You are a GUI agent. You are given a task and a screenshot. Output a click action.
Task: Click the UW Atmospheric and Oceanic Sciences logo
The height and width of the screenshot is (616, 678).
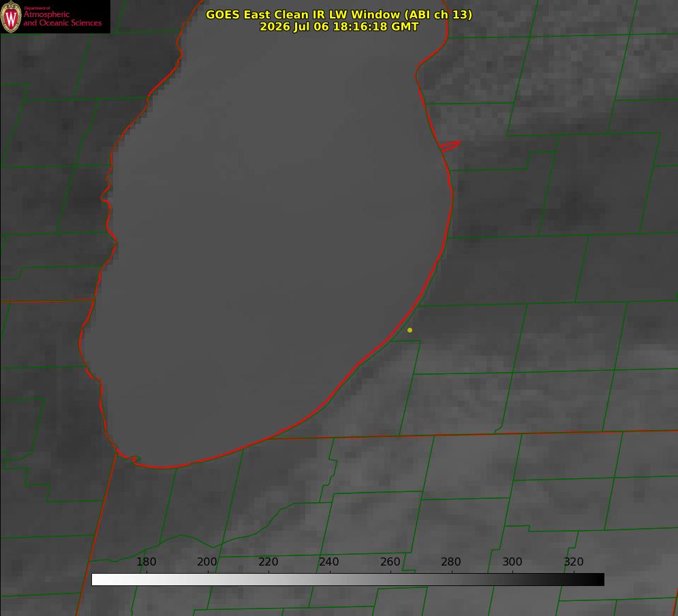point(55,16)
